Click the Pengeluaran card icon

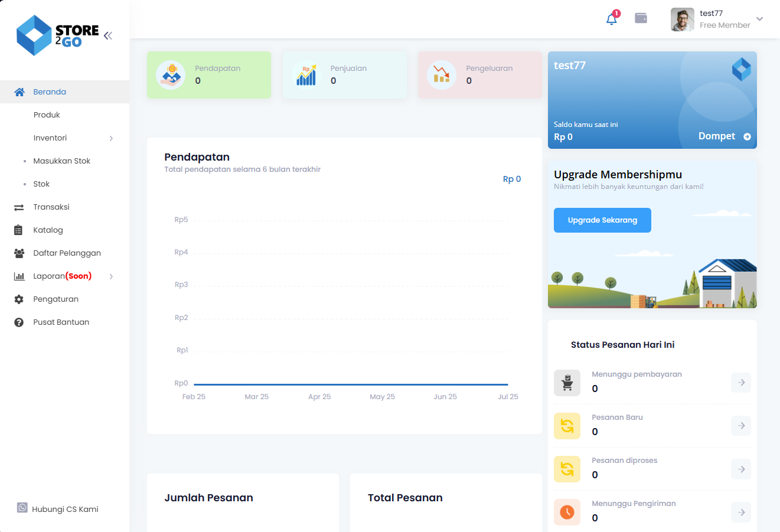coord(442,75)
